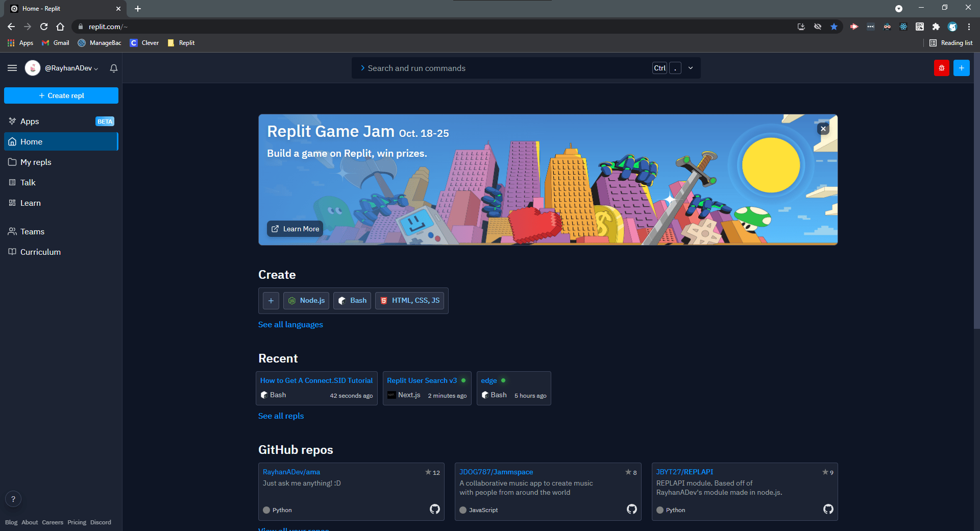This screenshot has height=531, width=980.
Task: Open a new browser tab
Action: click(x=138, y=9)
